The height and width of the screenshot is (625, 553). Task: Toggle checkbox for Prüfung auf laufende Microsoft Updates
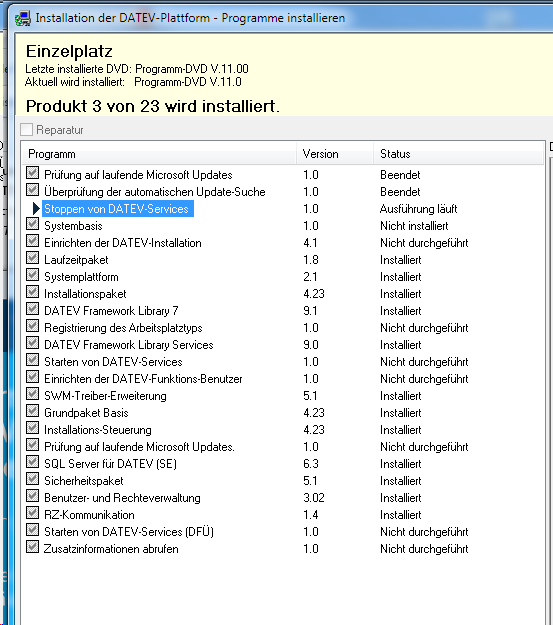[x=33, y=173]
